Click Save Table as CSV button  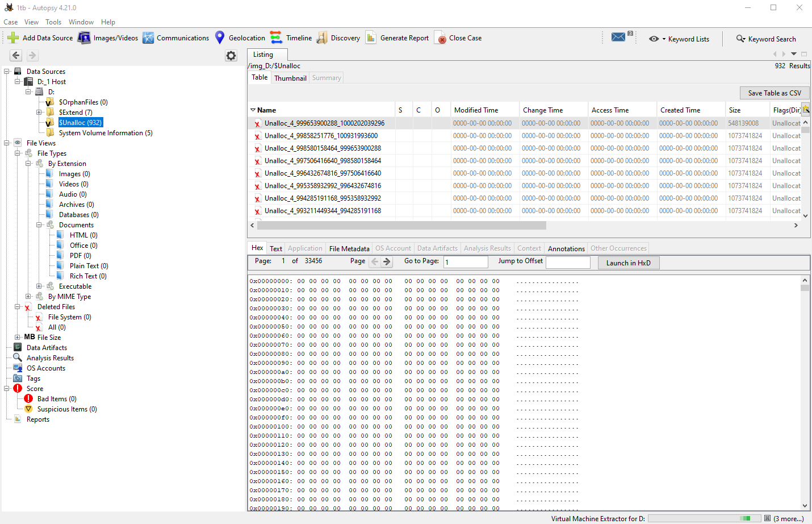coord(775,93)
